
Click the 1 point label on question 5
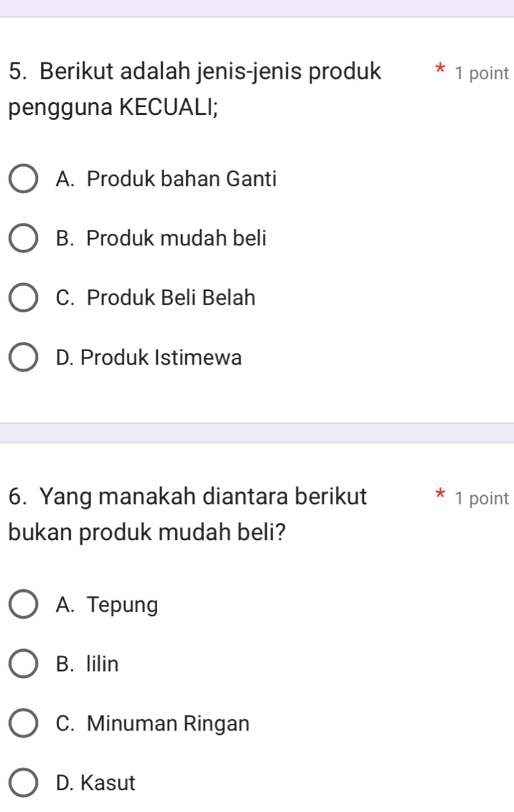[x=482, y=74]
